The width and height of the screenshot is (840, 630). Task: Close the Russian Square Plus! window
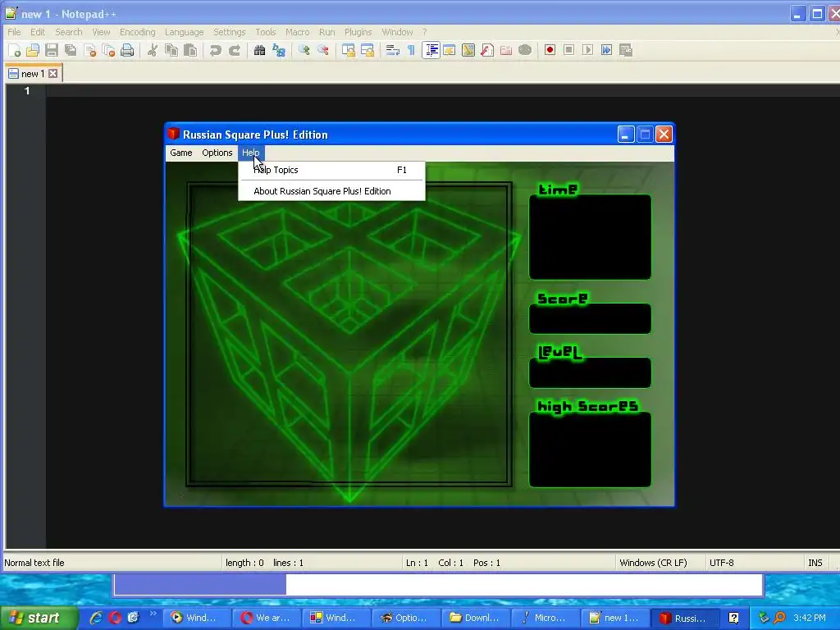click(664, 135)
